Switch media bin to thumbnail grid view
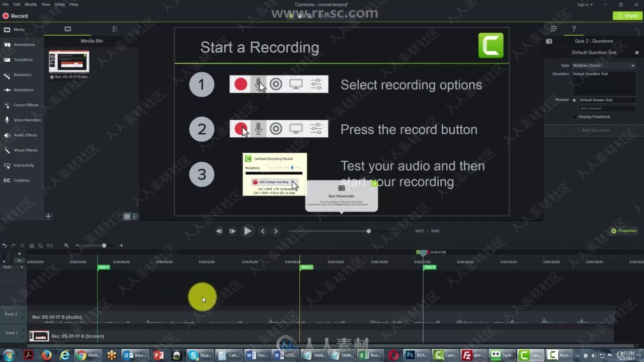Screen dimensions: 644x362 click(127, 217)
